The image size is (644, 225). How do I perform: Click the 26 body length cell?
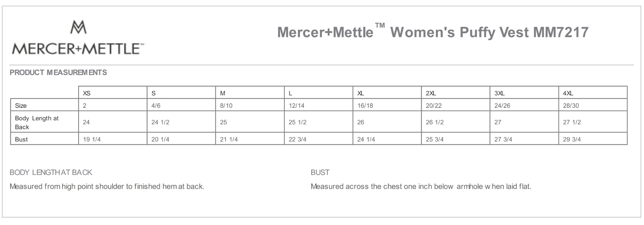(x=361, y=122)
